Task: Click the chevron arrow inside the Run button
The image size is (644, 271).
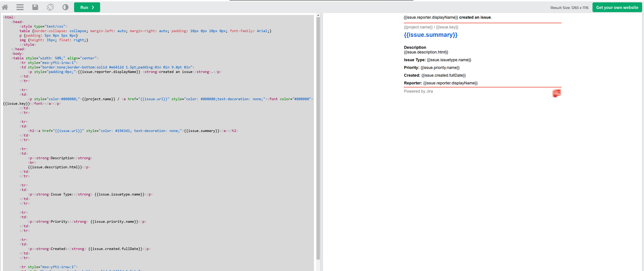Action: pos(93,7)
